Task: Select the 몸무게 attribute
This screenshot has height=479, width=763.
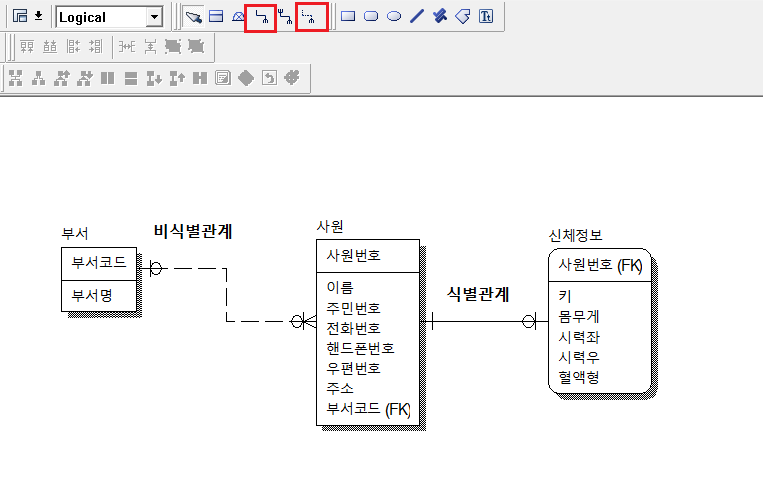Action: point(579,317)
